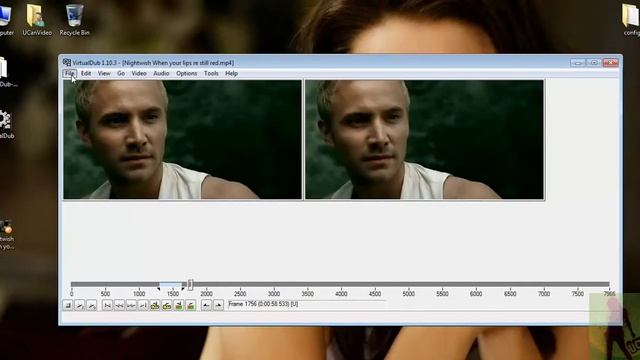640x360 pixels.
Task: Start input playback in VirtualDub toolbar
Action: point(80,305)
